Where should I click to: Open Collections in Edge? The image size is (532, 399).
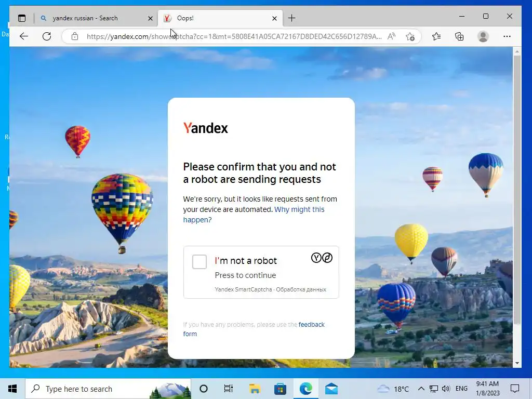click(x=459, y=36)
